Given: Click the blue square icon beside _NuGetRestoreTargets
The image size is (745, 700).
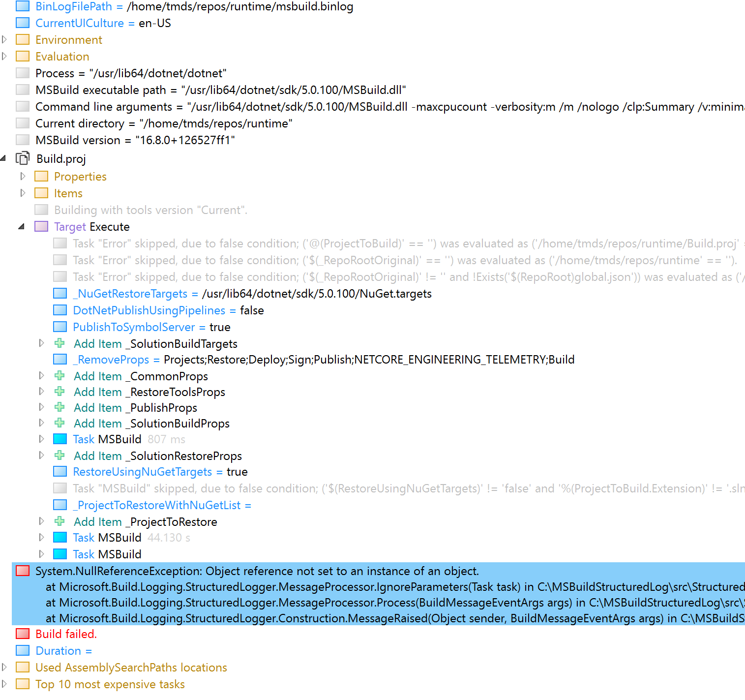Looking at the screenshot, I should click(x=60, y=293).
